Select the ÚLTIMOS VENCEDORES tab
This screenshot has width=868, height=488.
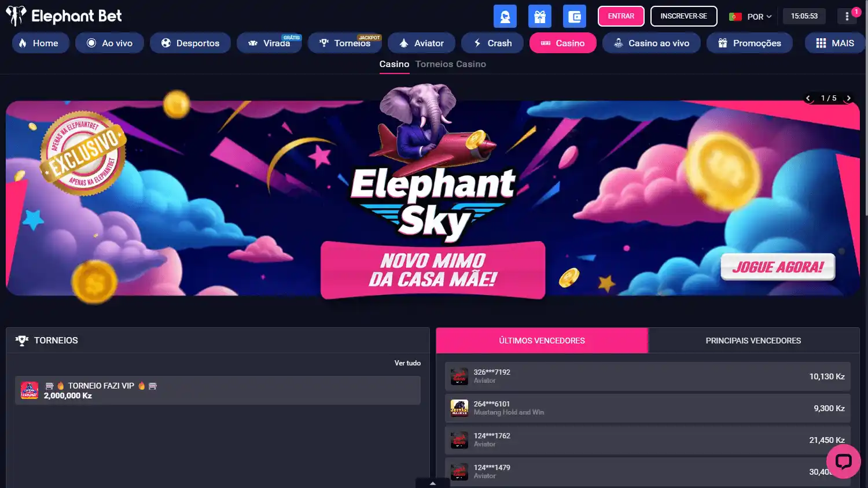click(542, 341)
